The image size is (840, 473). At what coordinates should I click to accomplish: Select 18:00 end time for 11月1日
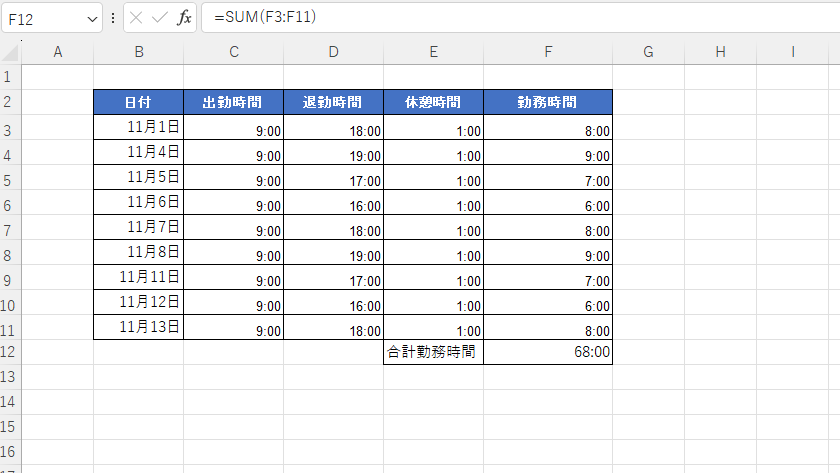pos(333,127)
